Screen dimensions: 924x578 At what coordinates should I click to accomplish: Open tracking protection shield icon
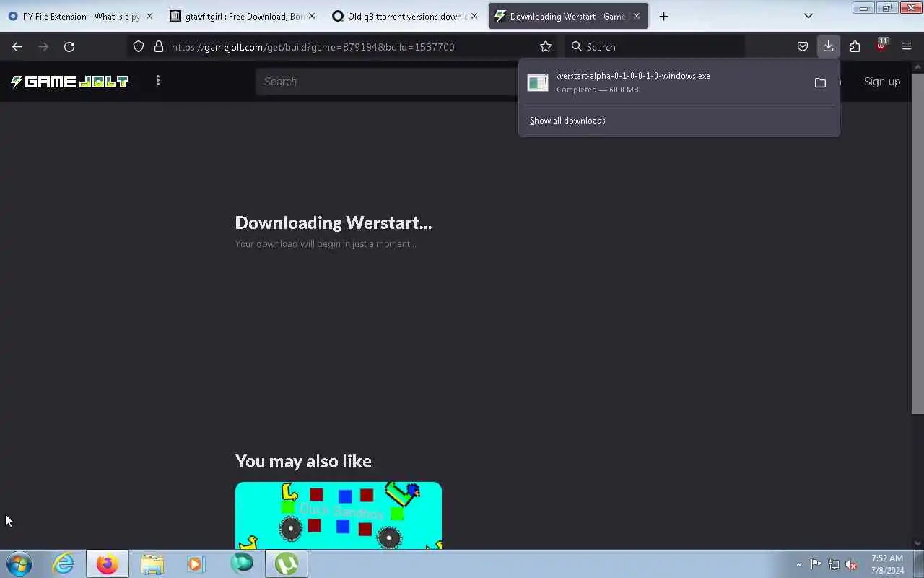[x=139, y=47]
